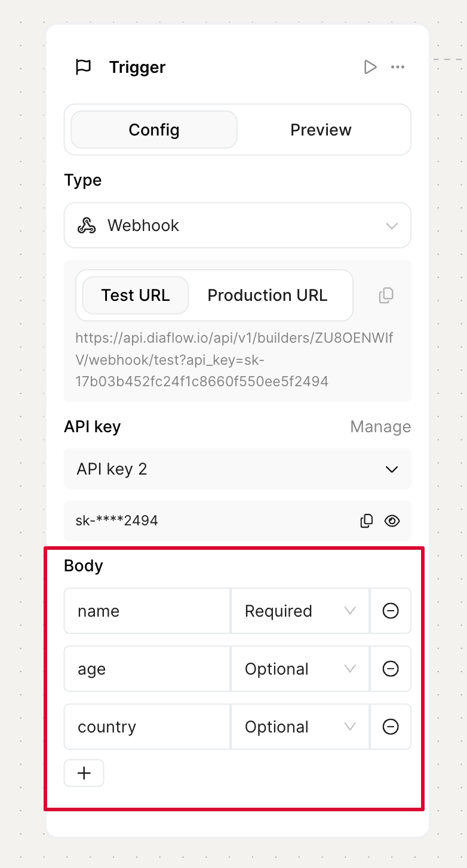
Task: Open the trigger's three-dot options menu
Action: [398, 67]
